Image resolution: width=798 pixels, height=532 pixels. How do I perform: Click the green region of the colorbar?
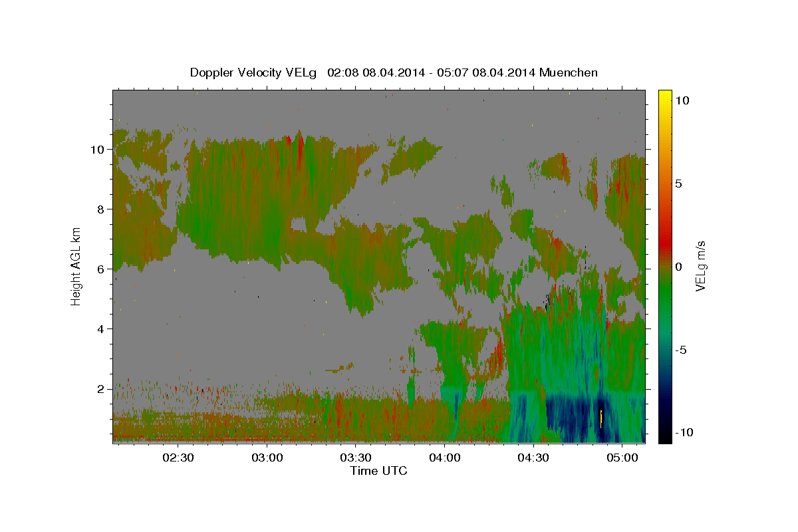(x=664, y=293)
